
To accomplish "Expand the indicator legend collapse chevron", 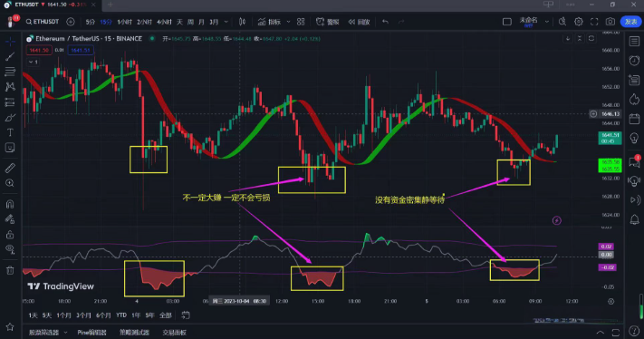I will (34, 62).
